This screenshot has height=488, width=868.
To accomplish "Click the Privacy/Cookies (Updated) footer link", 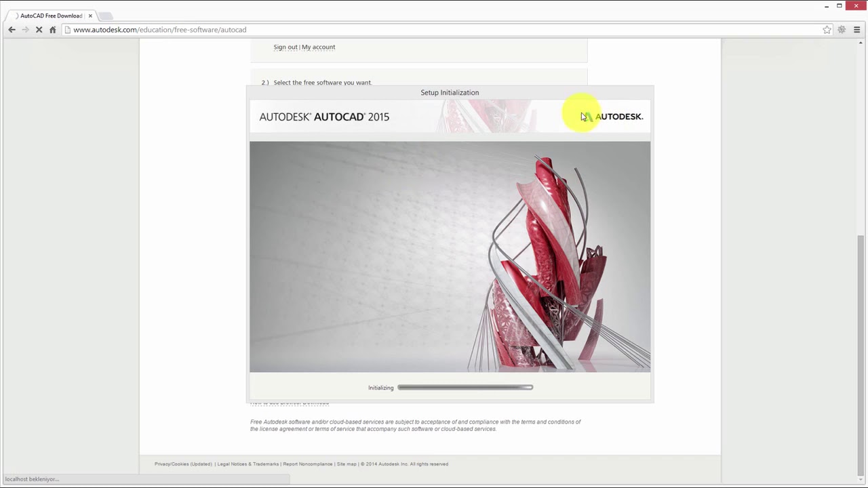I will click(183, 464).
